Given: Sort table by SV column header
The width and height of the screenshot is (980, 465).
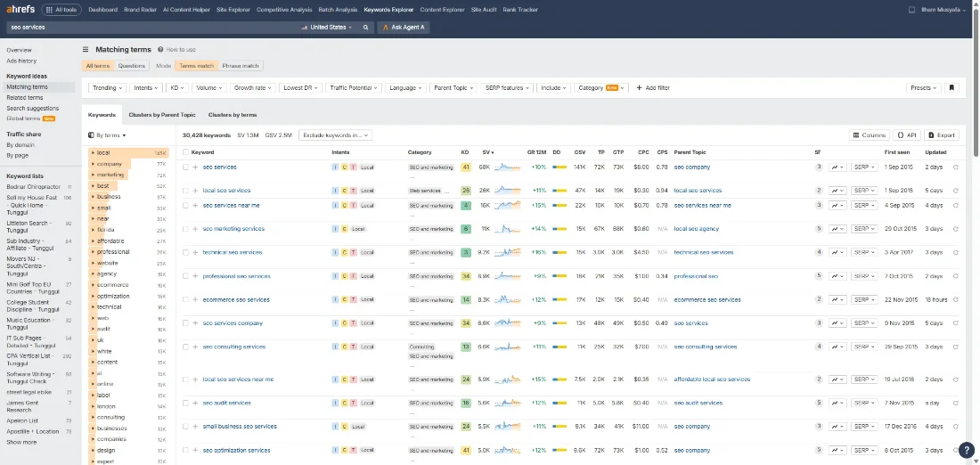Looking at the screenshot, I should point(487,151).
